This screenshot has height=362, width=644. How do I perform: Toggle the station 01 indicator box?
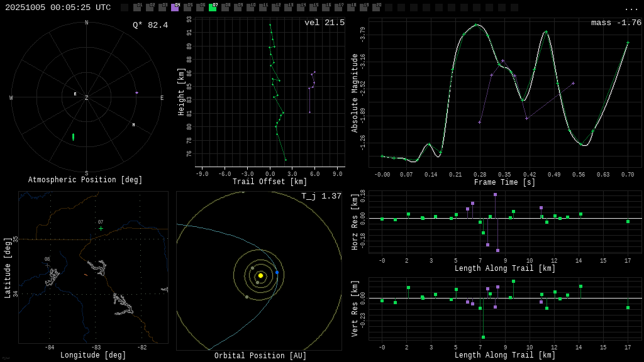point(137,8)
